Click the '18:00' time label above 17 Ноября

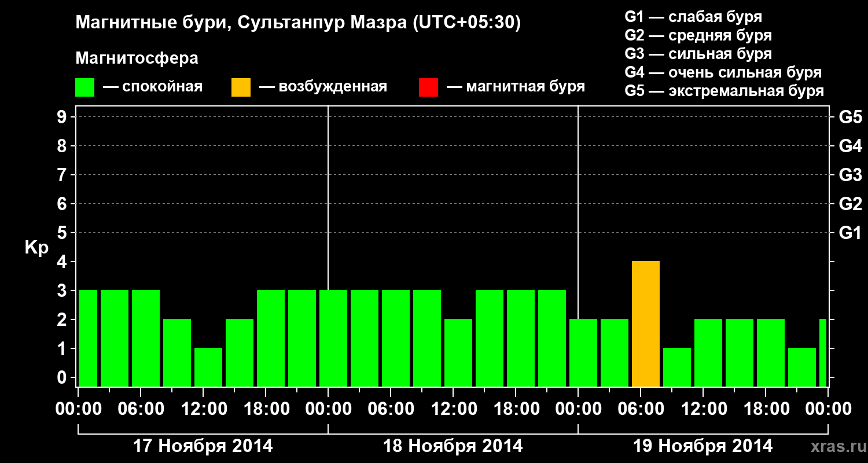tap(266, 409)
